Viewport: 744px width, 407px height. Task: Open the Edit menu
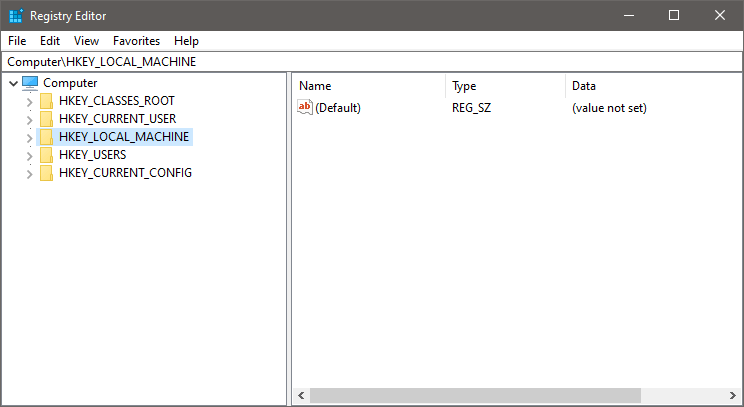pos(50,41)
